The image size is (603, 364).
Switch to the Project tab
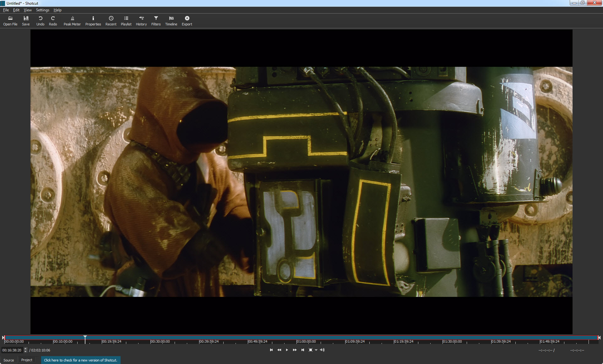click(27, 360)
